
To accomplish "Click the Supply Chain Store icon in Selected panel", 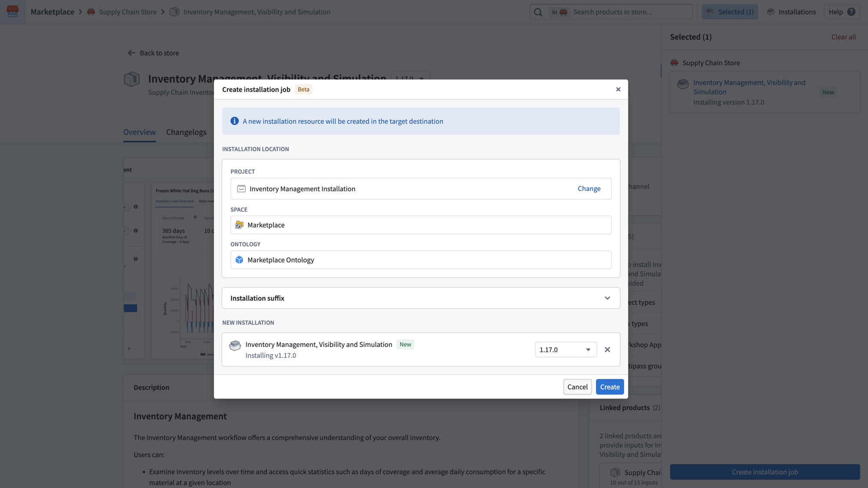I will click(x=674, y=63).
